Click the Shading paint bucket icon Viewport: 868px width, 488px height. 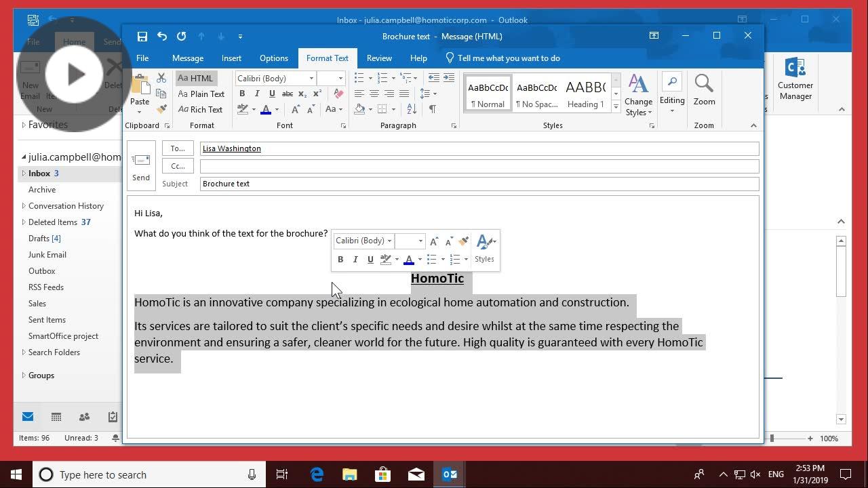359,109
